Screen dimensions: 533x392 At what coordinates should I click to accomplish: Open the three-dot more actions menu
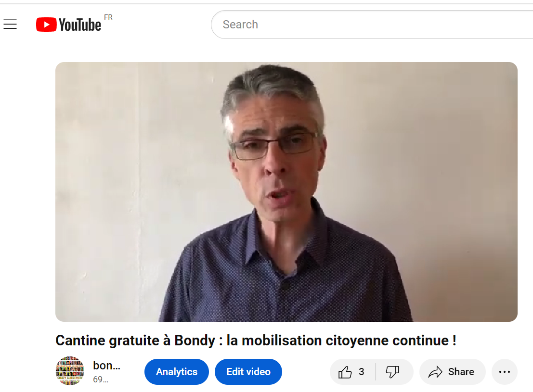(x=505, y=372)
